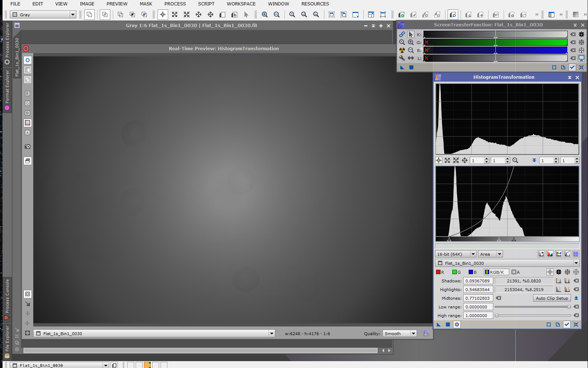Click the main toolbar Zoom Out icon
This screenshot has width=588, height=368.
click(x=277, y=14)
